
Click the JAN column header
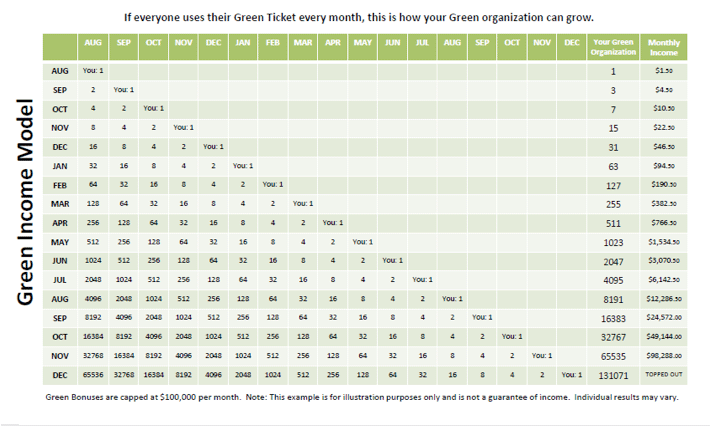[x=243, y=43]
